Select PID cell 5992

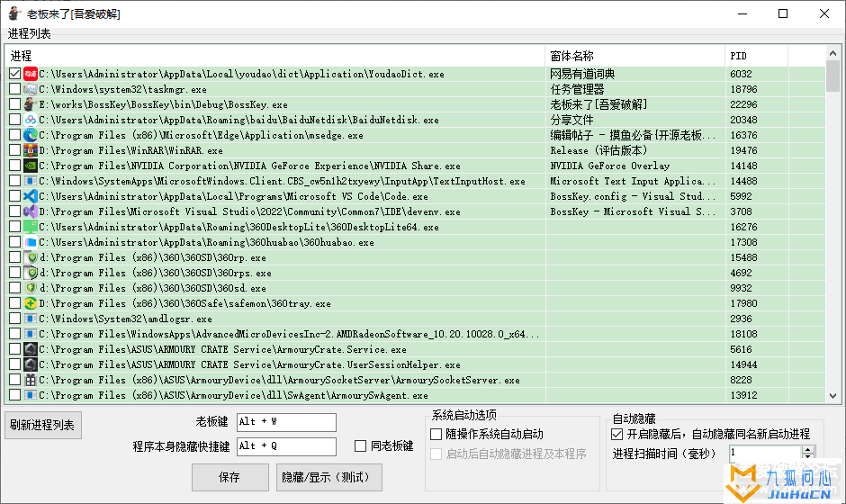(x=741, y=196)
